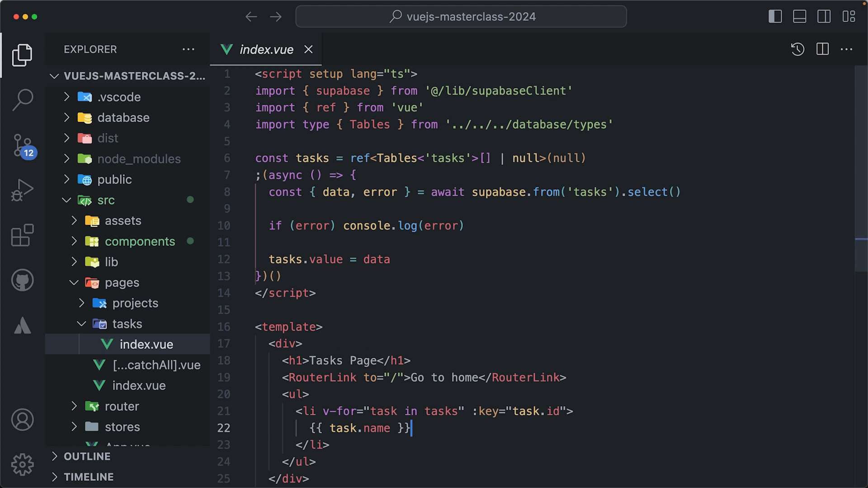Open the Search view in activity bar

pos(22,99)
